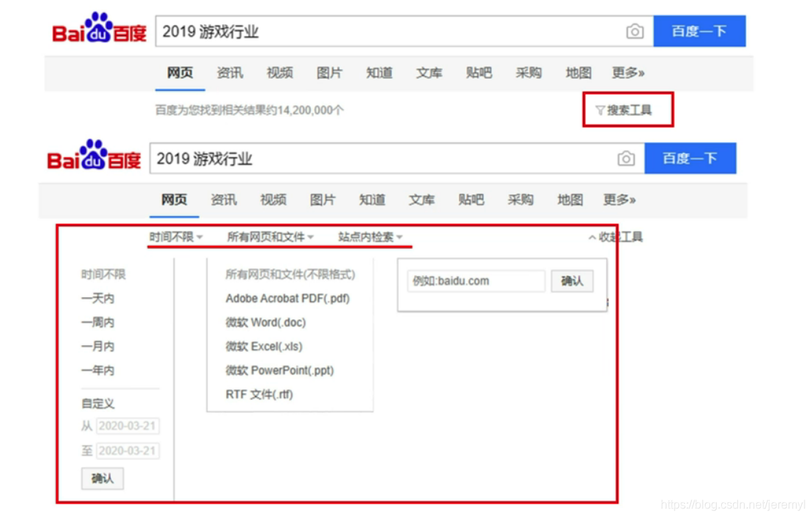Click camera icon in upper search bar
812x518 pixels.
click(x=634, y=32)
